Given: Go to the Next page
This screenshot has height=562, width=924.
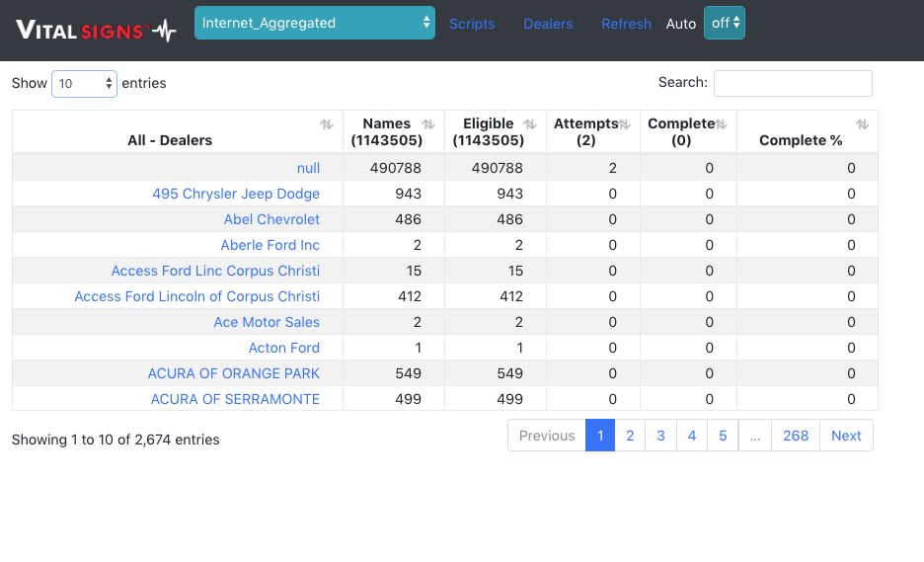Looking at the screenshot, I should tap(846, 436).
